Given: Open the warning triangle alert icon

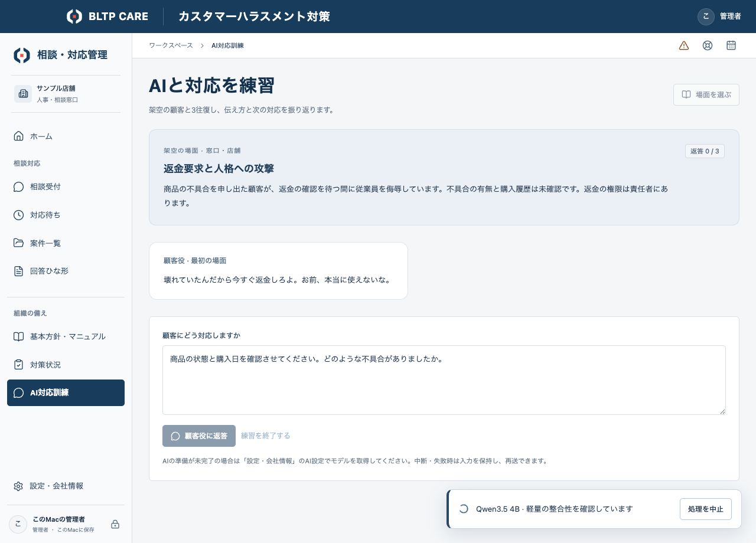Looking at the screenshot, I should click(x=684, y=45).
